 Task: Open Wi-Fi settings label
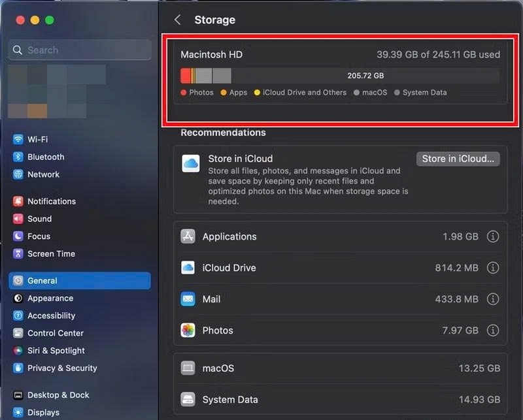(x=37, y=139)
